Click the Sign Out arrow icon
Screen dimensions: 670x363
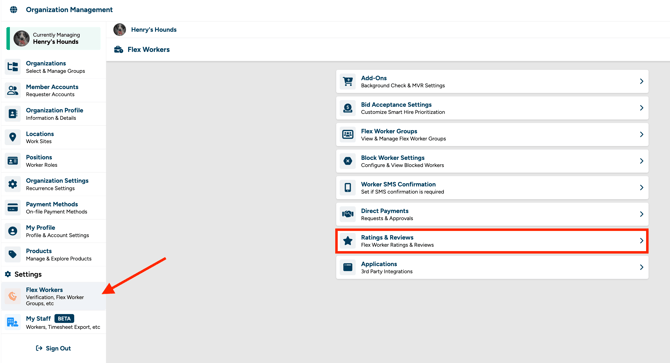pos(39,348)
